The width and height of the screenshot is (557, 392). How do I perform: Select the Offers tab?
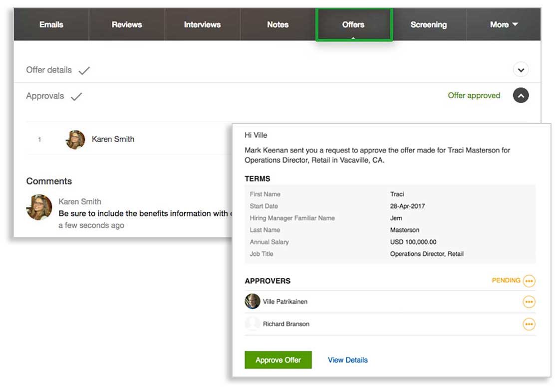353,24
